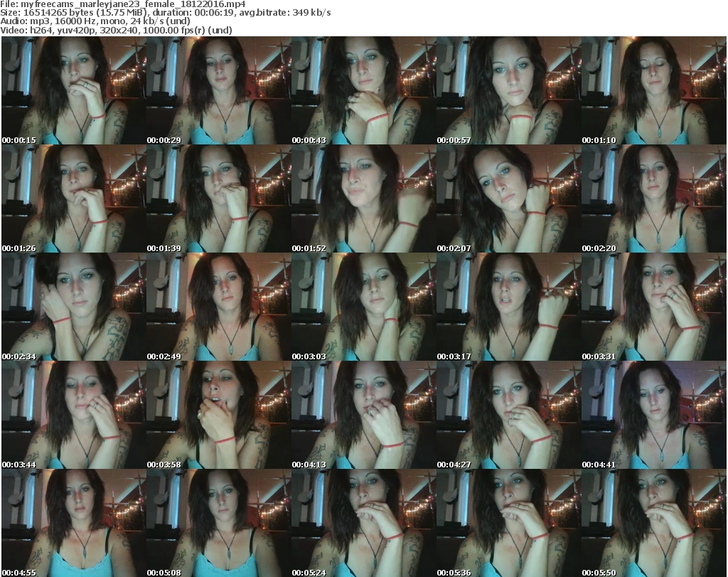The width and height of the screenshot is (728, 577).
Task: Click the file name ending 18122016.mp4
Action: [133, 4]
